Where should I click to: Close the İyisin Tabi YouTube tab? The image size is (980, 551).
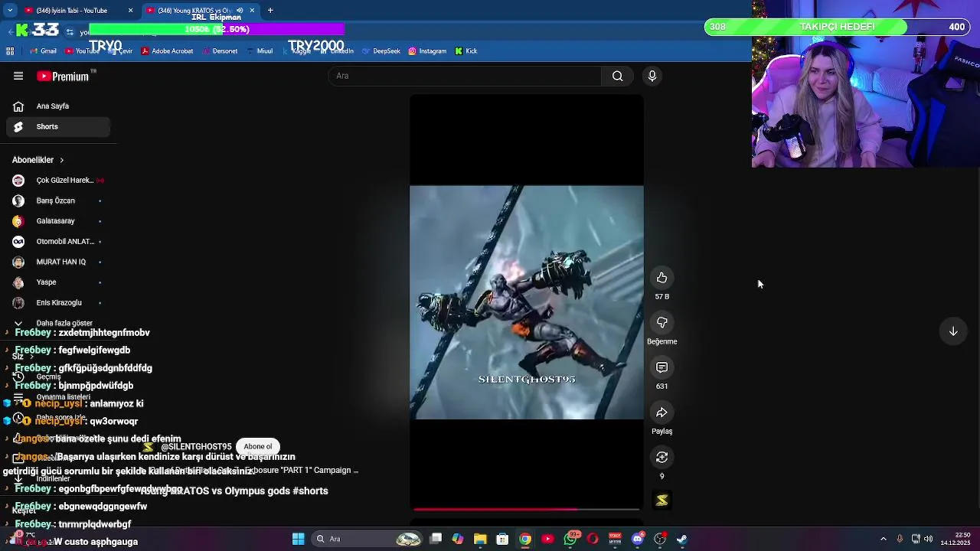(x=130, y=10)
